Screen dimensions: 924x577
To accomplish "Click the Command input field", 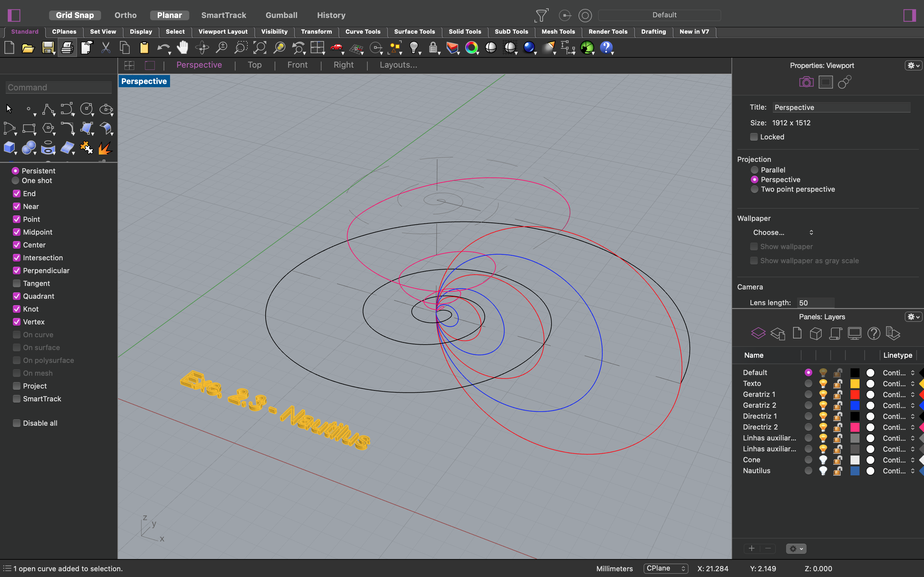I will 59,88.
